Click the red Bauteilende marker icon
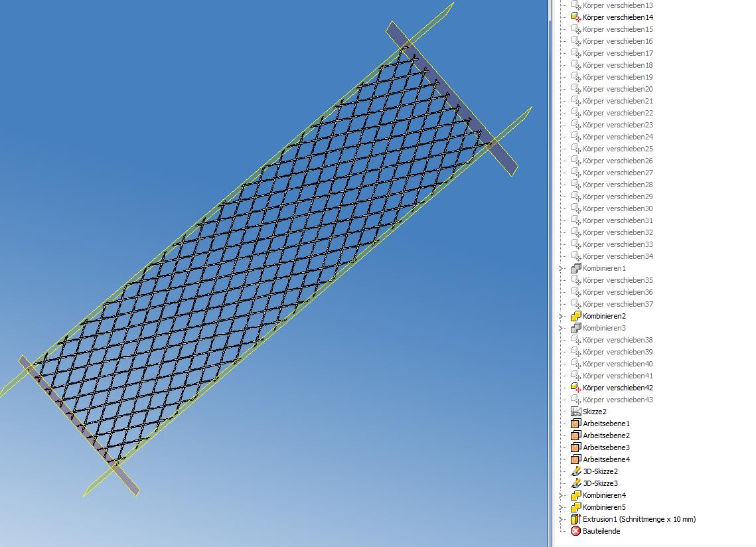Image resolution: width=756 pixels, height=547 pixels. click(x=575, y=531)
